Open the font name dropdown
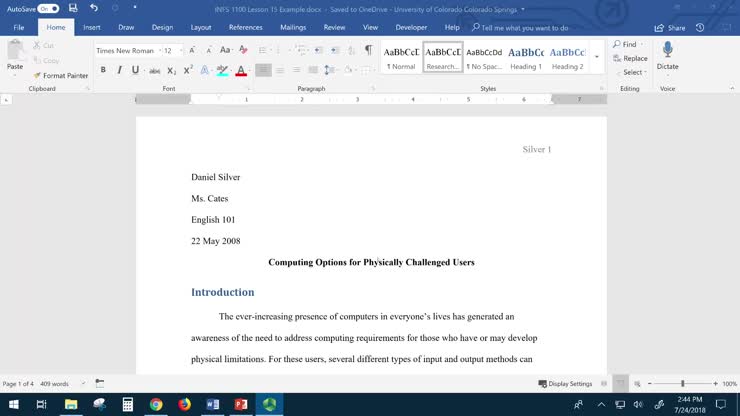The image size is (740, 416). pyautogui.click(x=158, y=50)
